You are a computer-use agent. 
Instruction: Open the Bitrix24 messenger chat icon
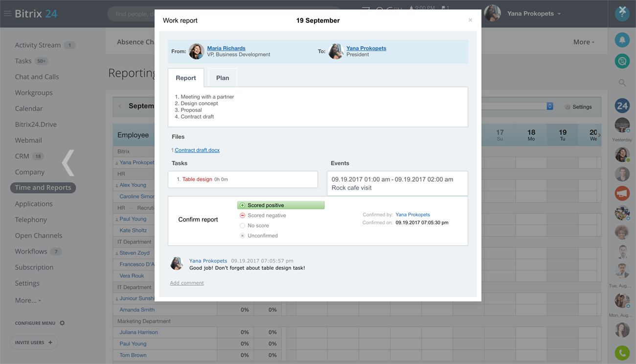point(622,61)
